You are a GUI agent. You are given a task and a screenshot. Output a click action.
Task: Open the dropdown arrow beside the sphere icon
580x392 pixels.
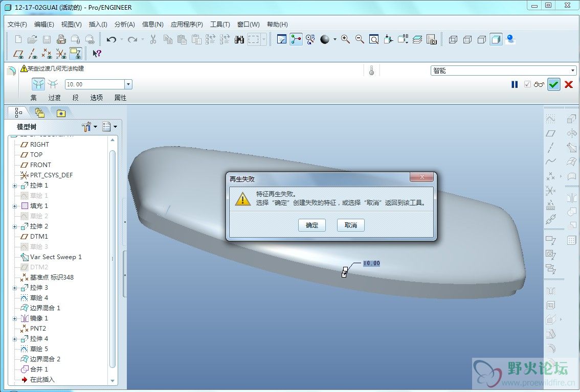click(x=335, y=39)
